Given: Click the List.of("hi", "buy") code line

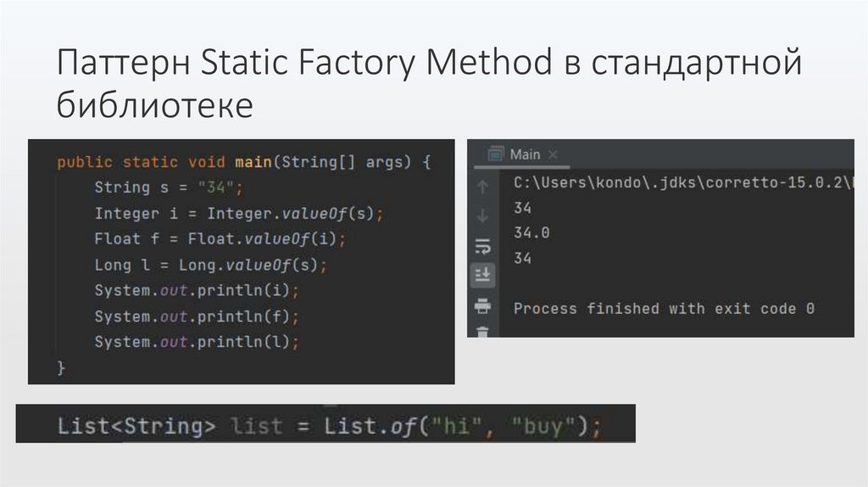Looking at the screenshot, I should (x=329, y=426).
